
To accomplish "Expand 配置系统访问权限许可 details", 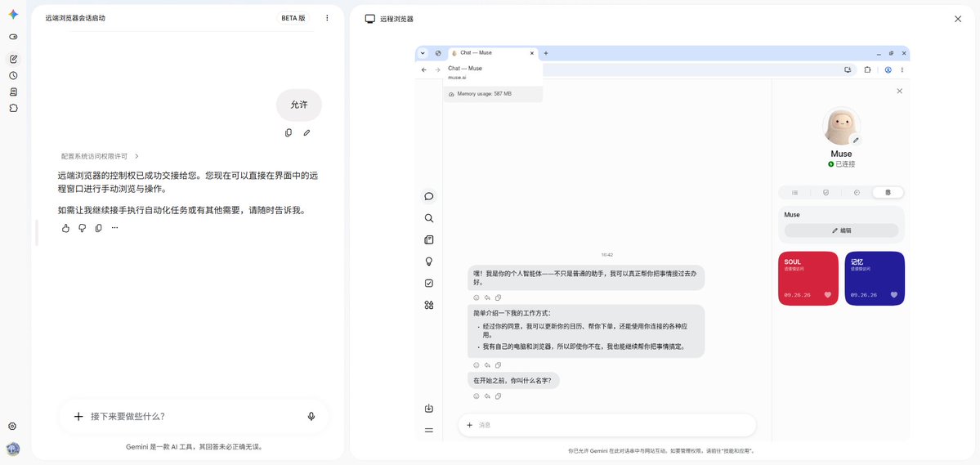I will (x=100, y=156).
